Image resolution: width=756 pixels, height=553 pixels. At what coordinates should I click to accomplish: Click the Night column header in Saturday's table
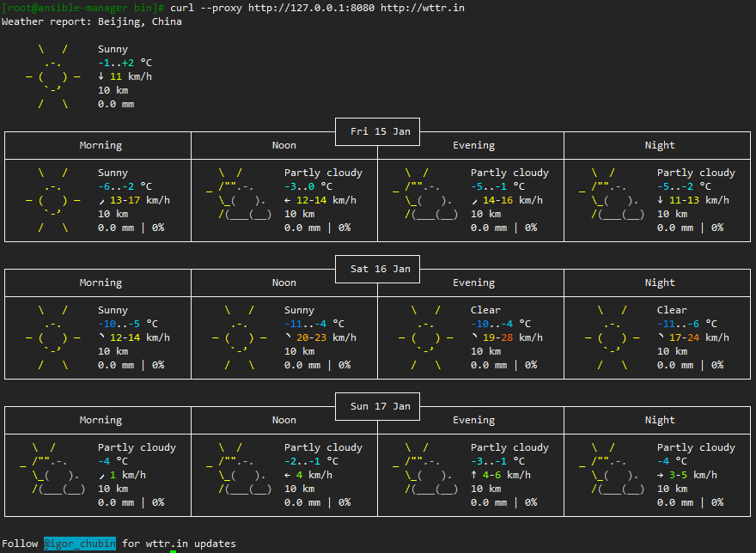[659, 283]
